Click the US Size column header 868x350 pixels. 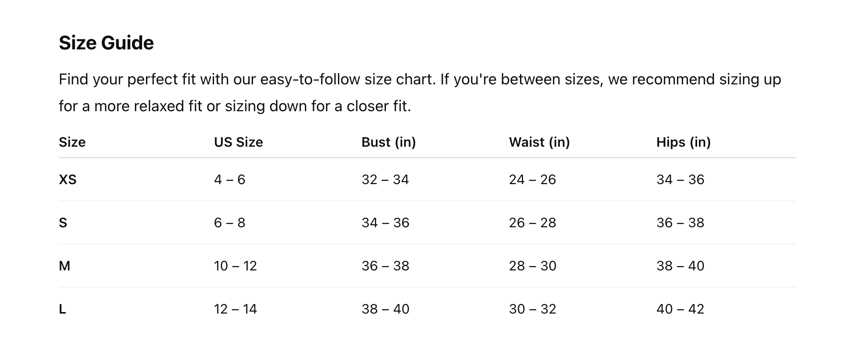coord(238,142)
